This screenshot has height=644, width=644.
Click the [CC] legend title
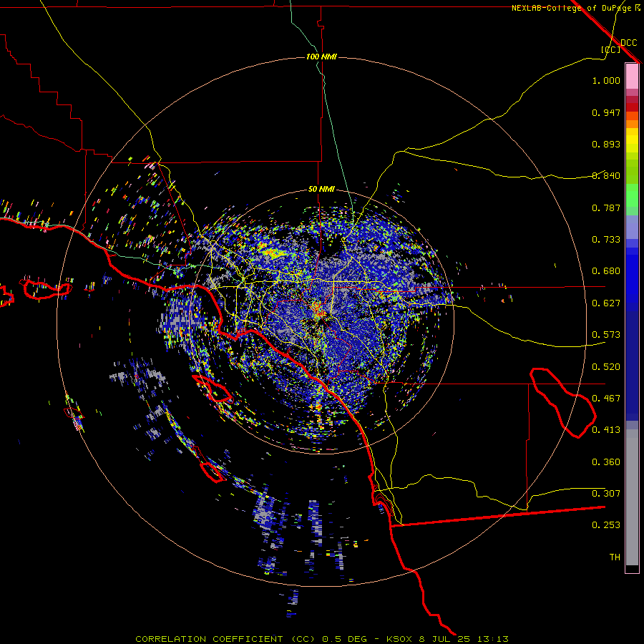point(610,49)
